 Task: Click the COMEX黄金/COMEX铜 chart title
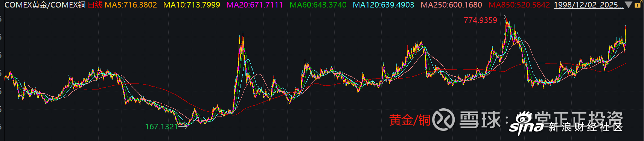[x=44, y=5]
